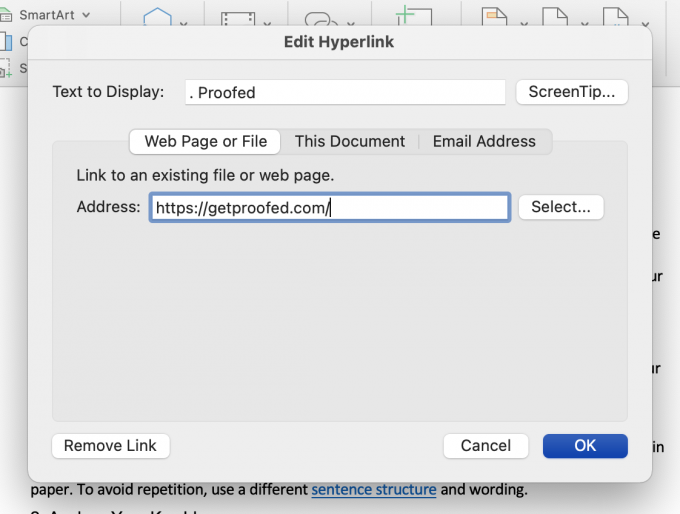The width and height of the screenshot is (680, 514).
Task: Click the film-strip media icon in ribbon
Action: click(x=238, y=19)
